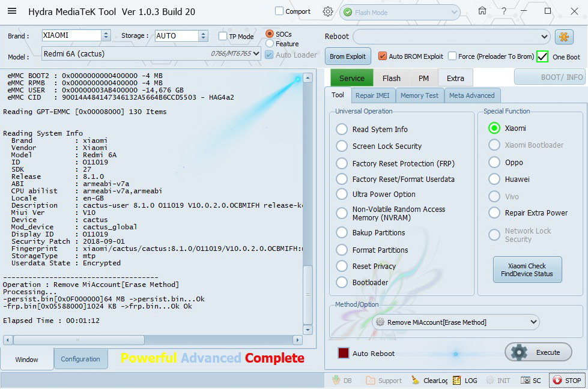Go to home icon in title bar

tap(482, 11)
